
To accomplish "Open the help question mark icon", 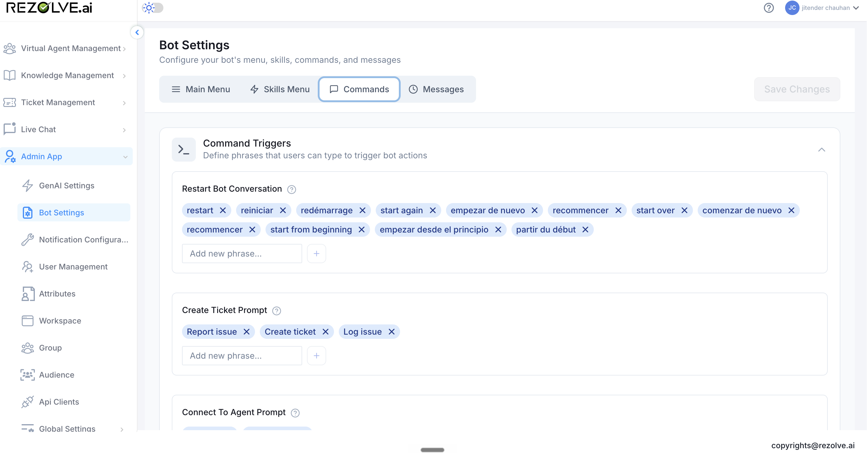I will point(769,8).
